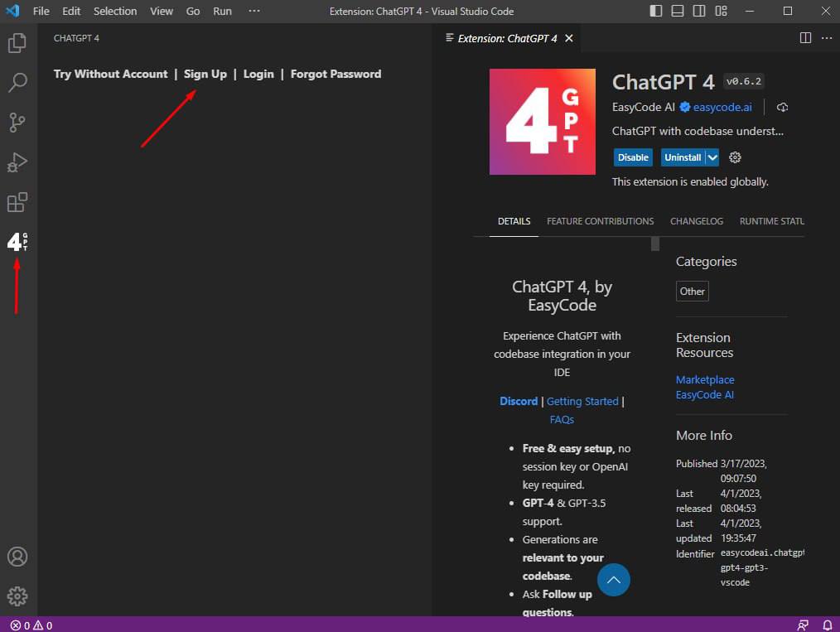Open the Getting Started link

[582, 401]
